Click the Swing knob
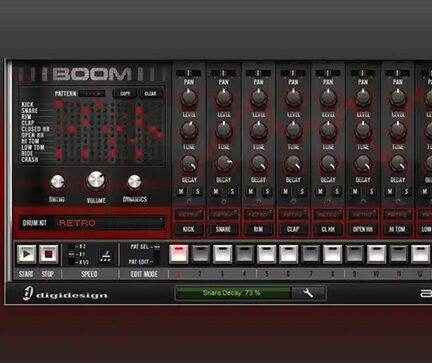Image resolution: width=432 pixels, height=363 pixels. pyautogui.click(x=57, y=182)
